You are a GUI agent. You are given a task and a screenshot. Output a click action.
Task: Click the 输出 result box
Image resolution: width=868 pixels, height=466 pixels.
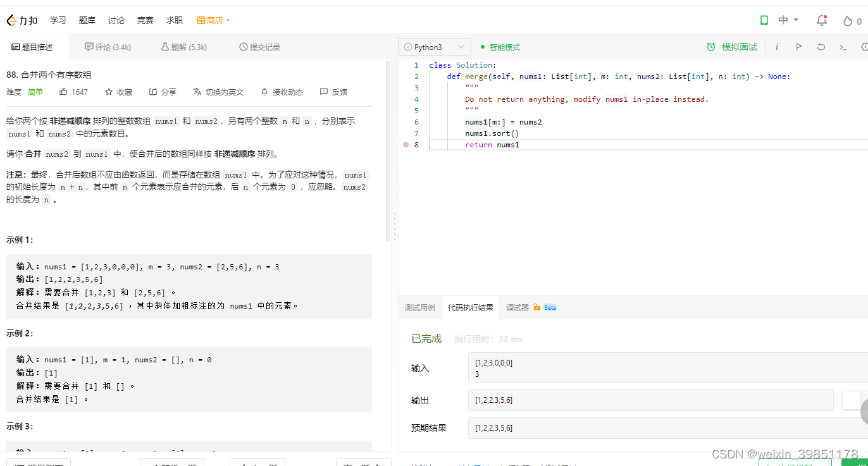click(650, 400)
